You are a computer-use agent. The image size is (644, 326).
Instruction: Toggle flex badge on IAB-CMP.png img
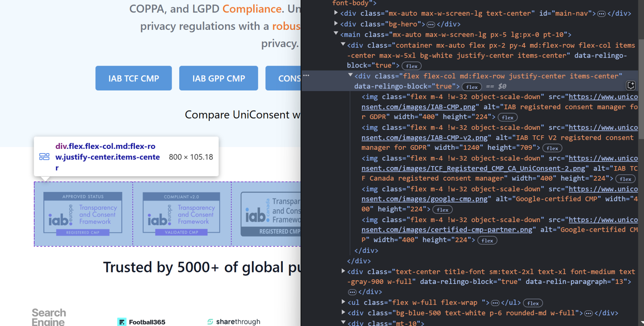tap(508, 117)
